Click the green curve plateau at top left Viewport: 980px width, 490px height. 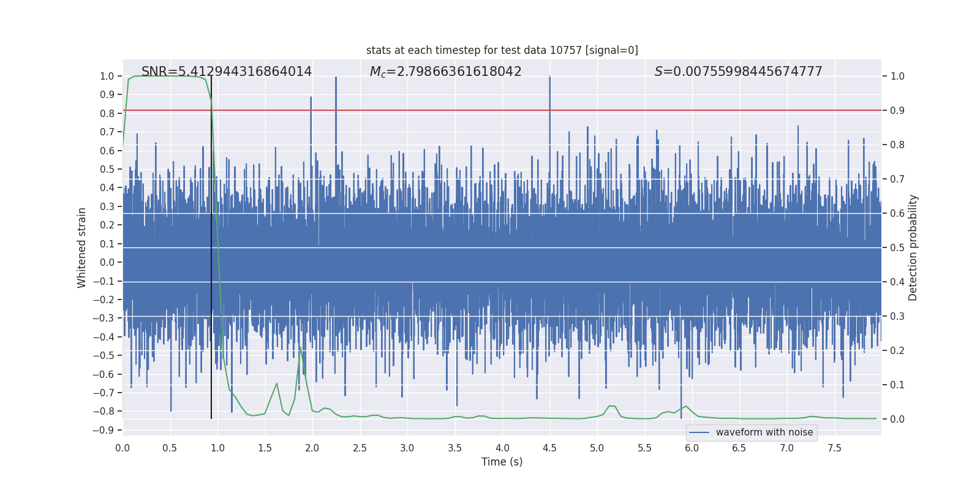coord(165,76)
